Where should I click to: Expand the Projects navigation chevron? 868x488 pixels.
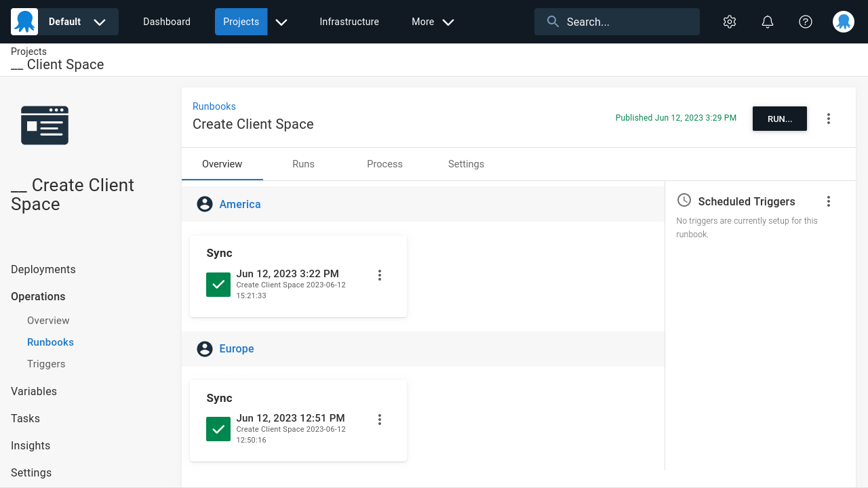[281, 22]
